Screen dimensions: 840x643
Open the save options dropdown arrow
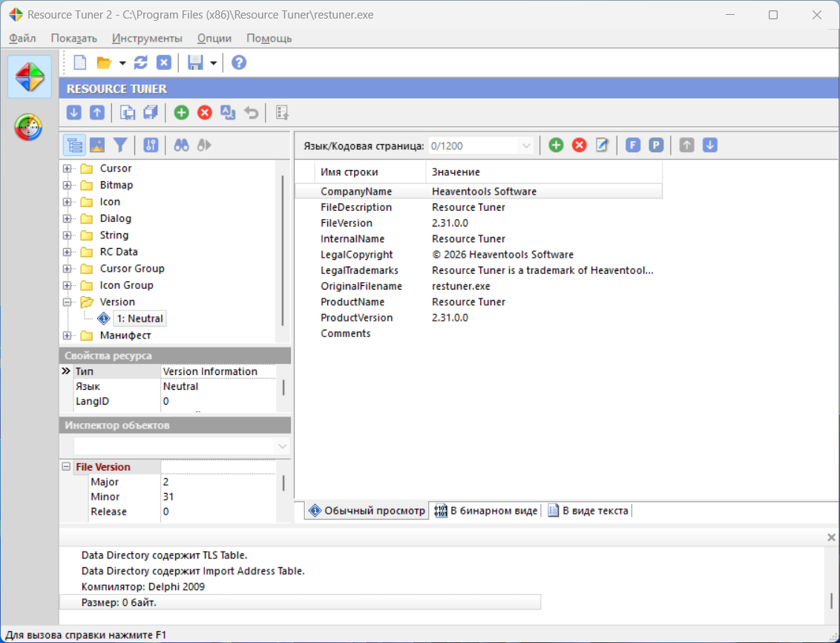click(x=213, y=63)
